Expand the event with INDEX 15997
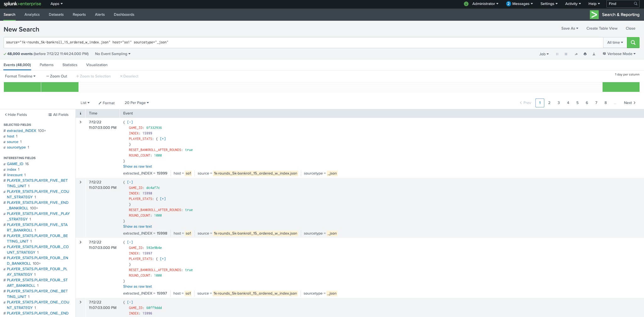 point(80,242)
